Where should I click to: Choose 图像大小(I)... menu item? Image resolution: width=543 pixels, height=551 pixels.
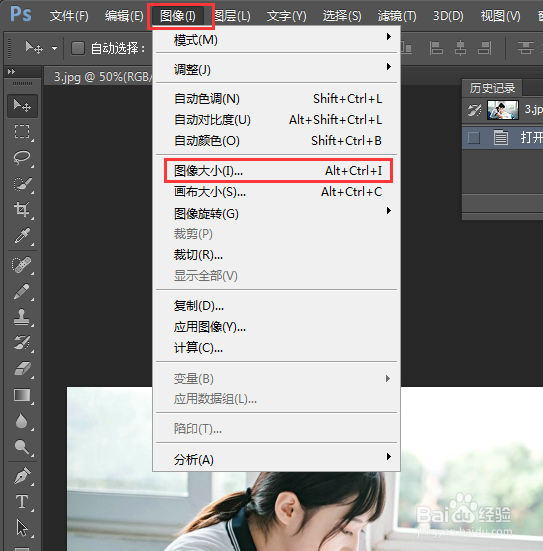(278, 171)
